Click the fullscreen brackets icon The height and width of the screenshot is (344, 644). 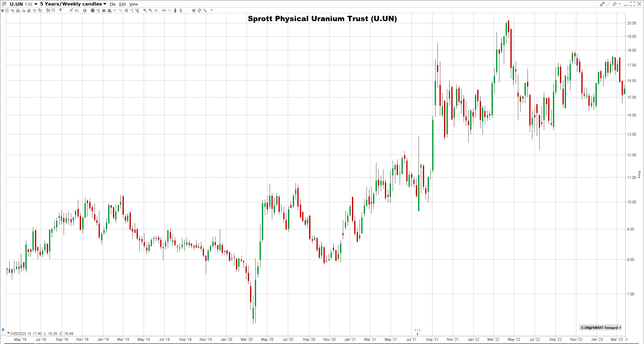633,4
